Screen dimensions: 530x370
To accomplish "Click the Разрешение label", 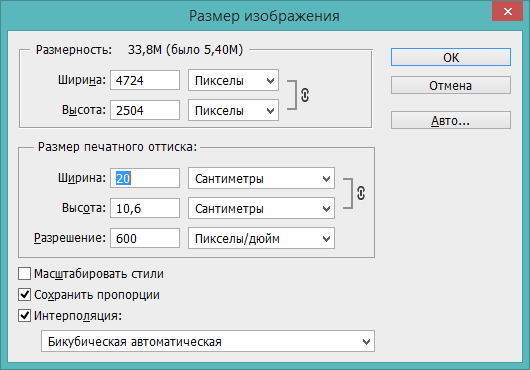I will coord(70,238).
